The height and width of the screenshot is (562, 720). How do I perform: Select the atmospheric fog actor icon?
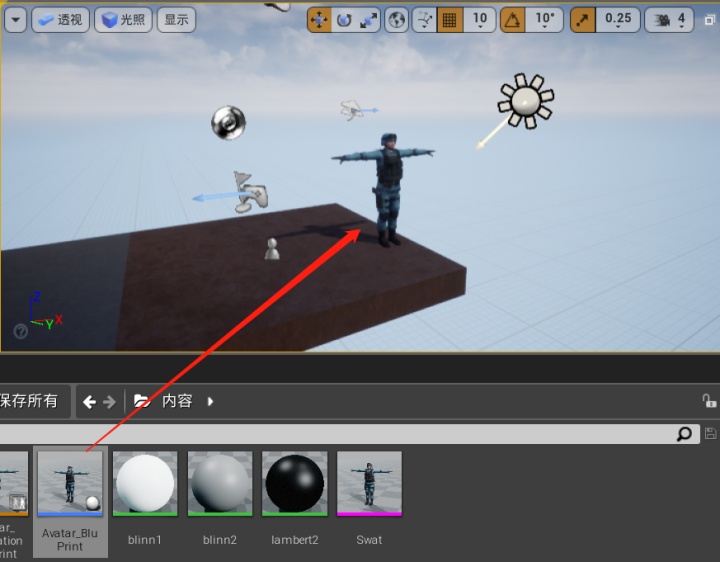pyautogui.click(x=352, y=110)
